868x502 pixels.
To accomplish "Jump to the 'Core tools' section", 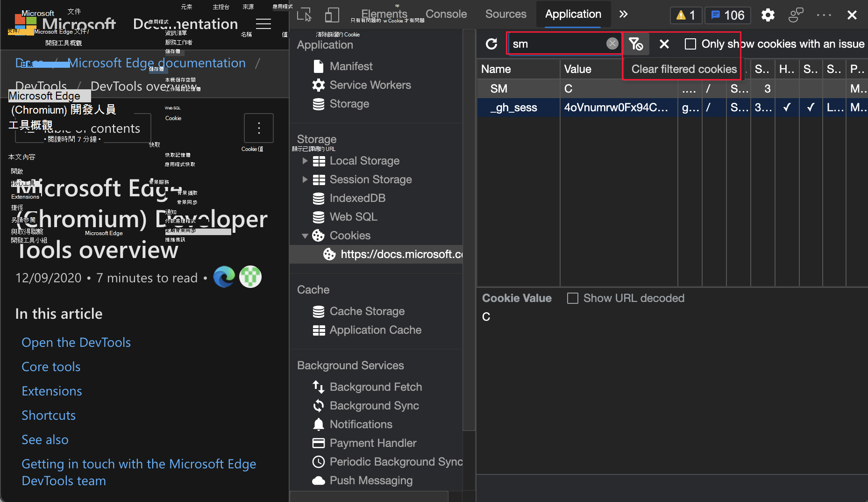I will [51, 367].
